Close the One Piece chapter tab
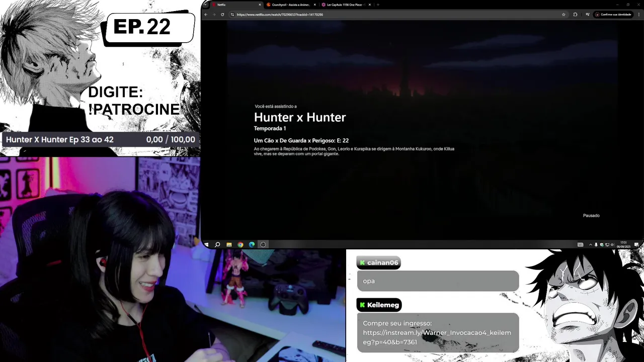The image size is (644, 362). (x=369, y=5)
